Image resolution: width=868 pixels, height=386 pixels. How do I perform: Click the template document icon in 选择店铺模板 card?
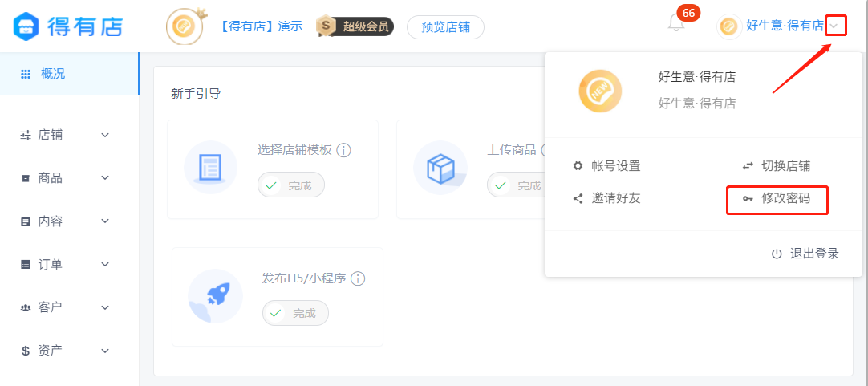(210, 167)
